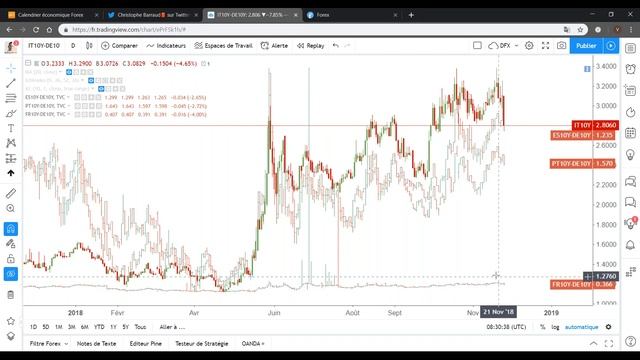Collapse the chart legend box toggle
The width and height of the screenshot is (640, 360).
(x=28, y=63)
